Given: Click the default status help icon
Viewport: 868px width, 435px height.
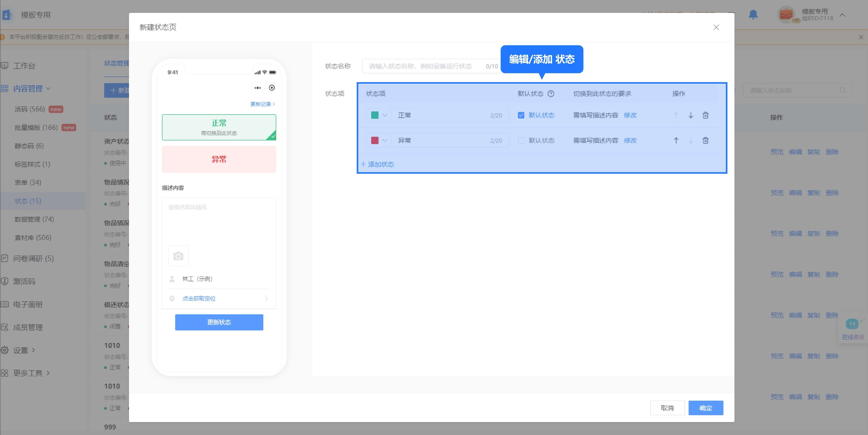Looking at the screenshot, I should 551,94.
